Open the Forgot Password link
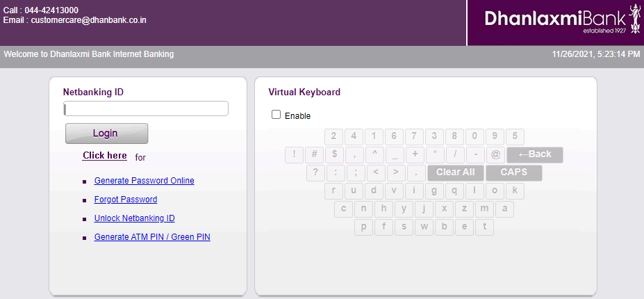This screenshot has height=299, width=644. click(x=126, y=200)
